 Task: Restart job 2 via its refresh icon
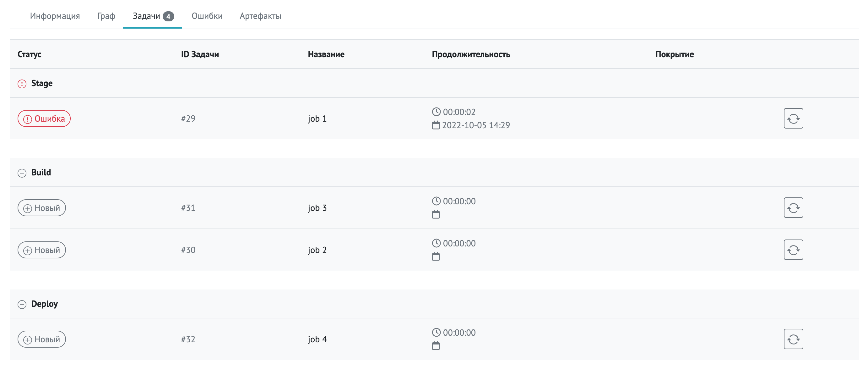pos(793,250)
